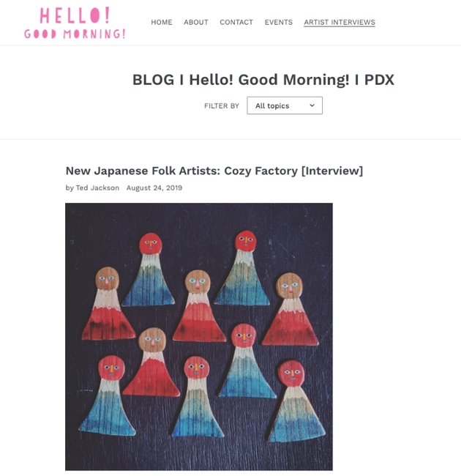Open the Cozy Factory interview article title
461x476 pixels.
click(214, 171)
